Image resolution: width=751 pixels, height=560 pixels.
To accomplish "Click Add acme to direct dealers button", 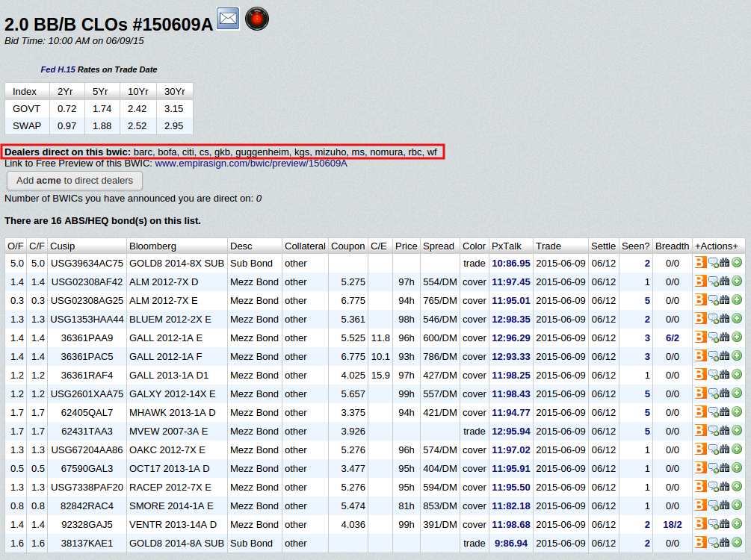I will [75, 181].
